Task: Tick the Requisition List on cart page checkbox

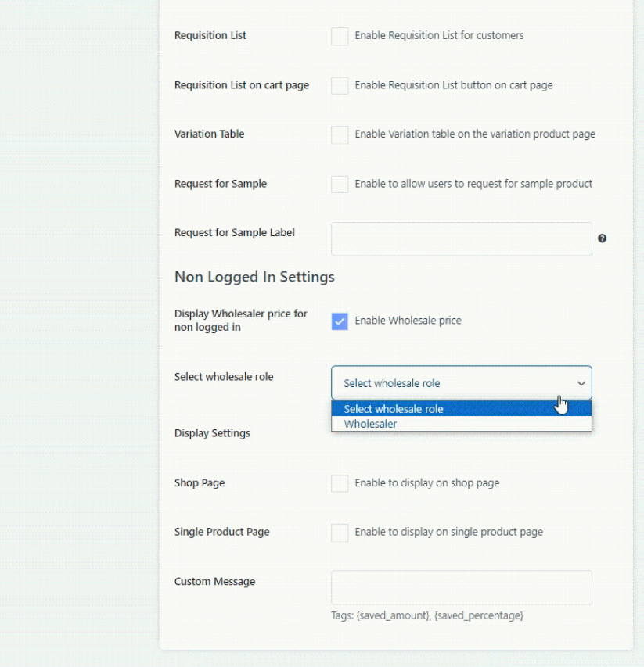Action: [x=340, y=85]
